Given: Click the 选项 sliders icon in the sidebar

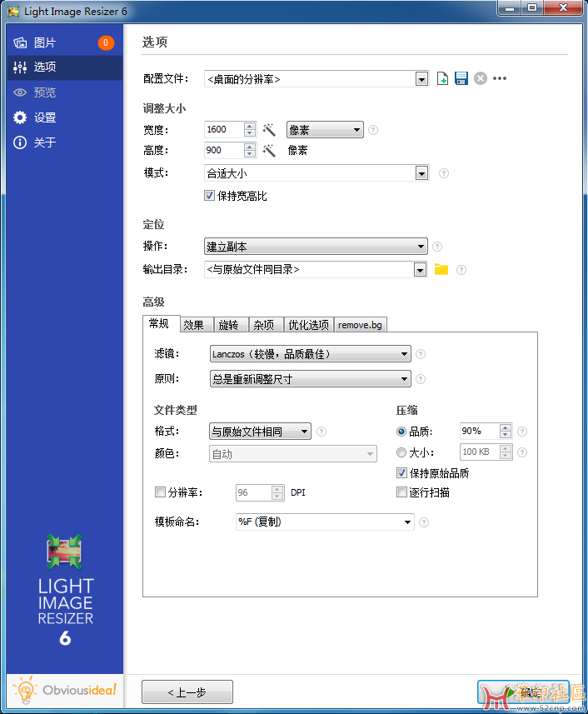Looking at the screenshot, I should point(20,67).
